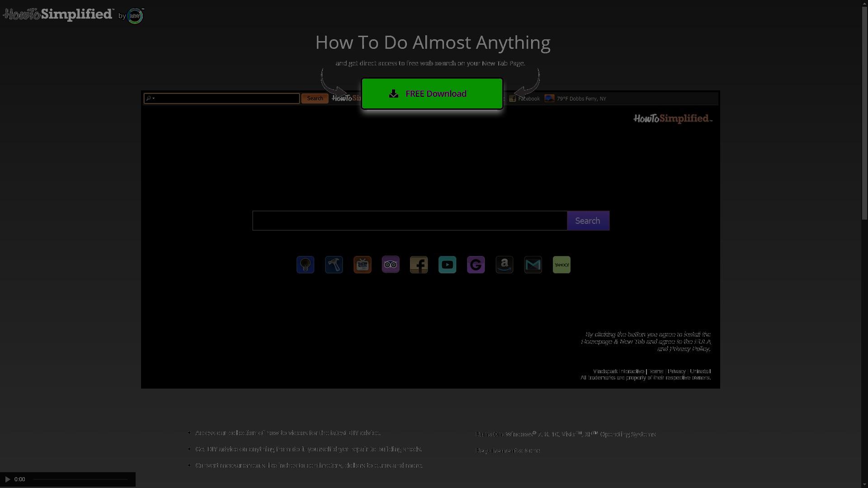868x488 pixels.
Task: Click the MW round badge logo
Action: pyautogui.click(x=135, y=16)
